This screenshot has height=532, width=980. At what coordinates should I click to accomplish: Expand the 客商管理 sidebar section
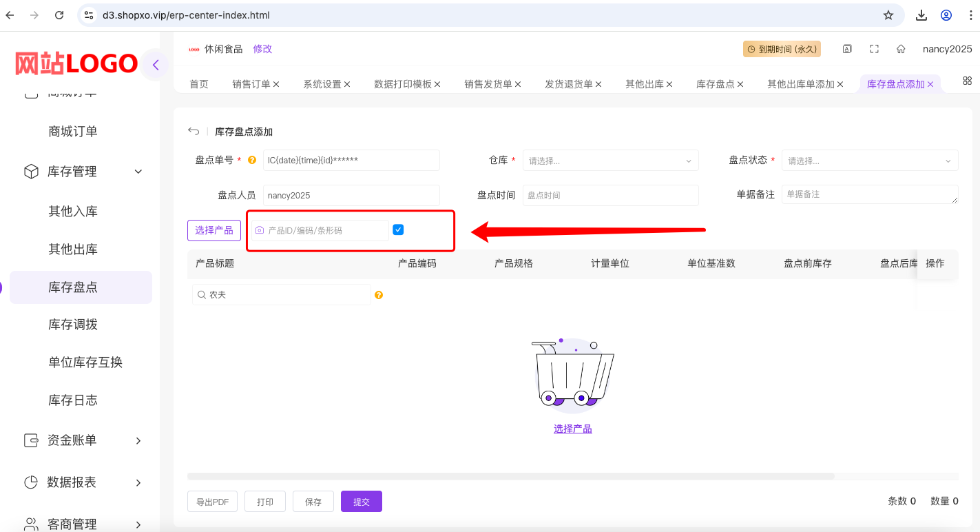click(x=138, y=524)
